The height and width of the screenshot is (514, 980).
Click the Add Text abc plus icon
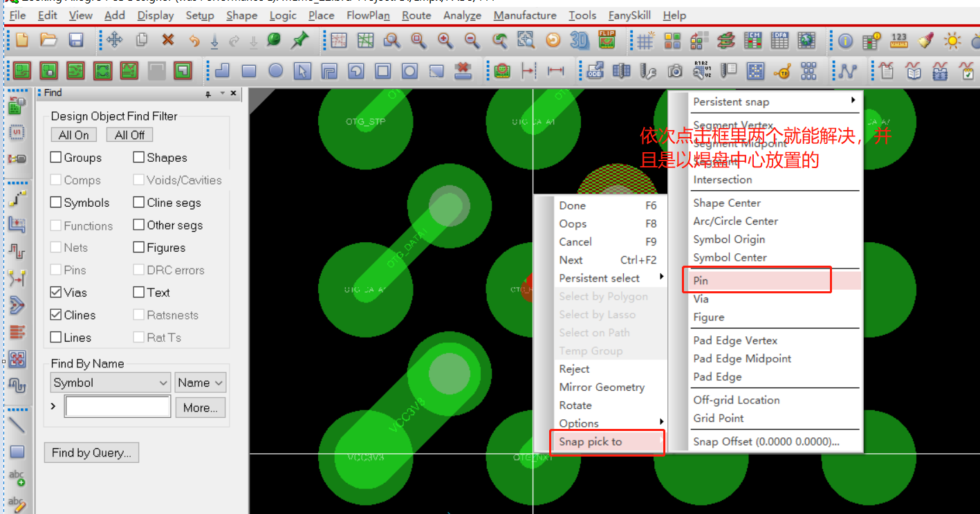[x=17, y=477]
